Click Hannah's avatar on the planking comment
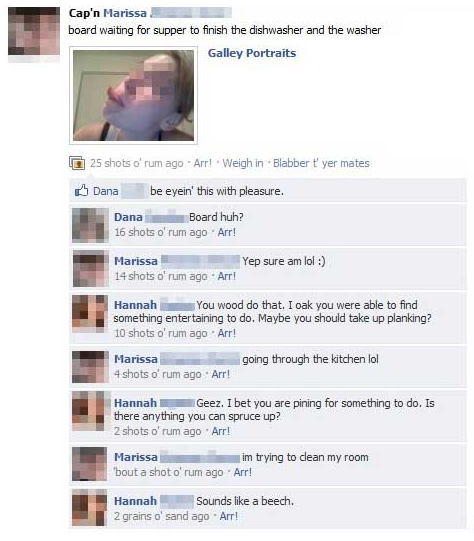The image size is (474, 541). pyautogui.click(x=90, y=313)
